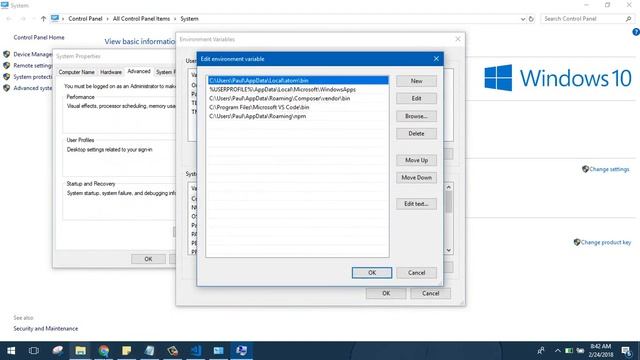Viewport: 640px width, 360px height.
Task: Close the Environment Variables window
Action: (x=458, y=39)
